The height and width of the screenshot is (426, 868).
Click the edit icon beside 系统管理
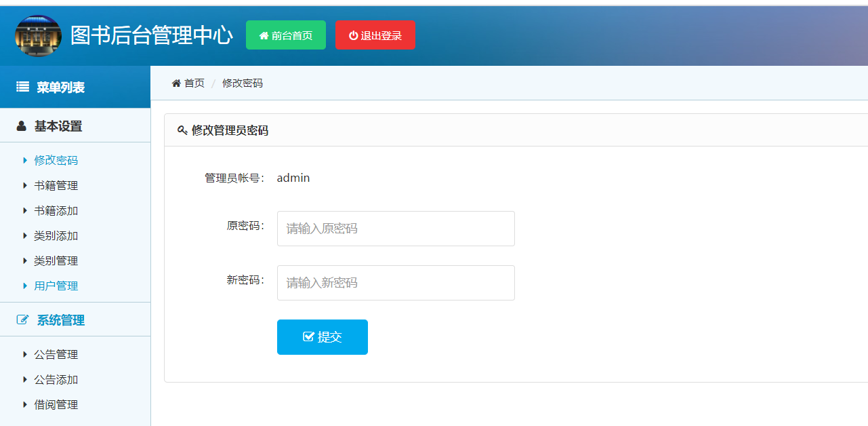[23, 320]
